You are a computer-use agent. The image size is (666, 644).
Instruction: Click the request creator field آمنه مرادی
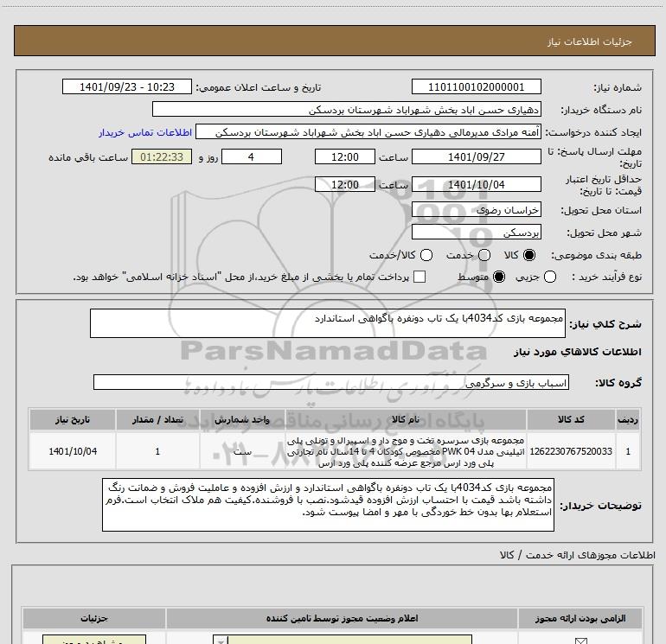(368, 132)
